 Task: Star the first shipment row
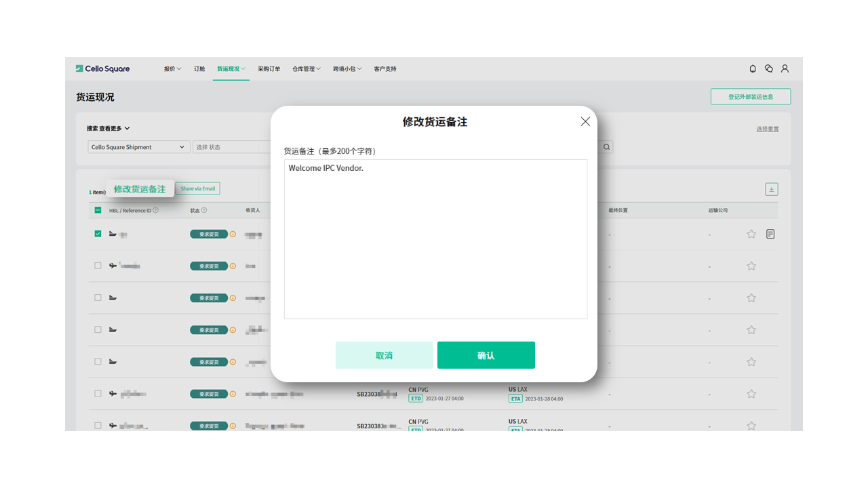click(x=751, y=234)
